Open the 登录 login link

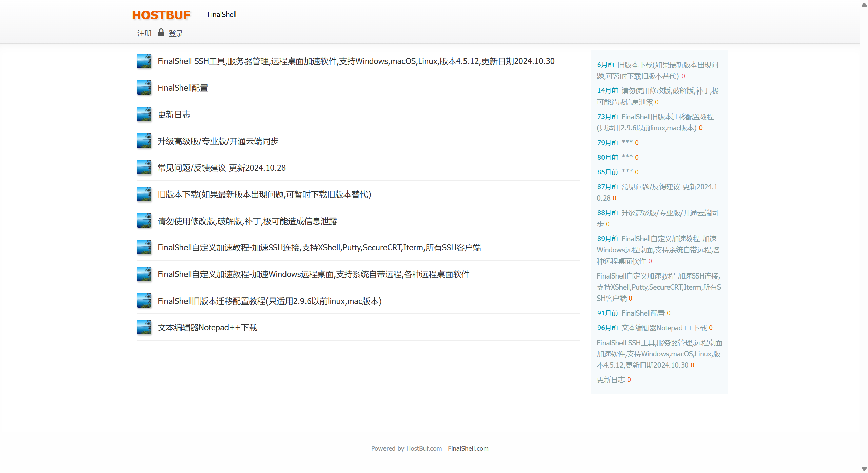point(176,33)
